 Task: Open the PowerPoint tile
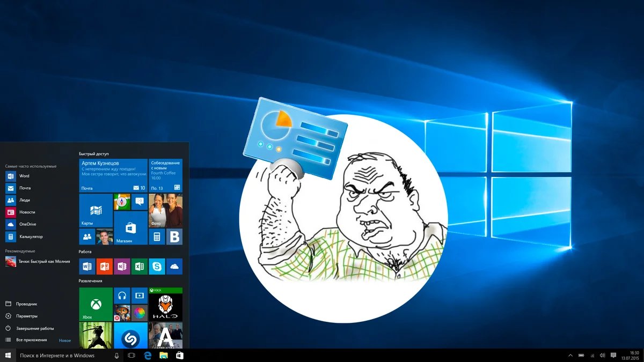coord(105,266)
